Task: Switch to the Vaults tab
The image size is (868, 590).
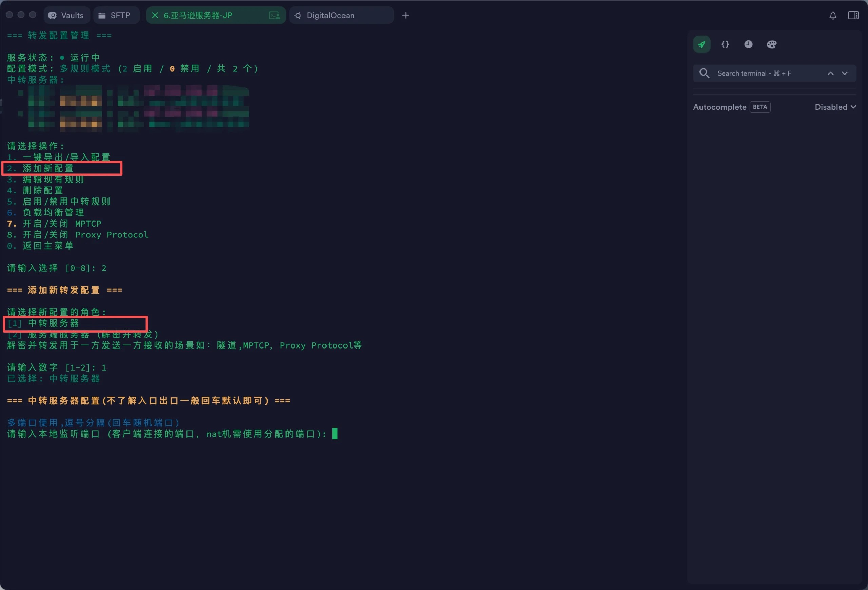Action: click(66, 15)
